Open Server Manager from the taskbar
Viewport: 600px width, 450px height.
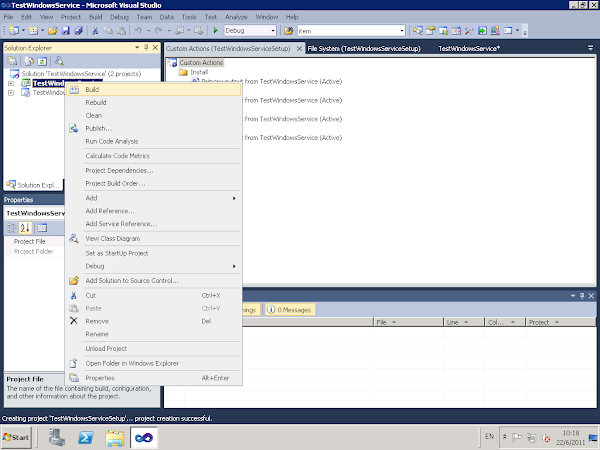(x=57, y=437)
